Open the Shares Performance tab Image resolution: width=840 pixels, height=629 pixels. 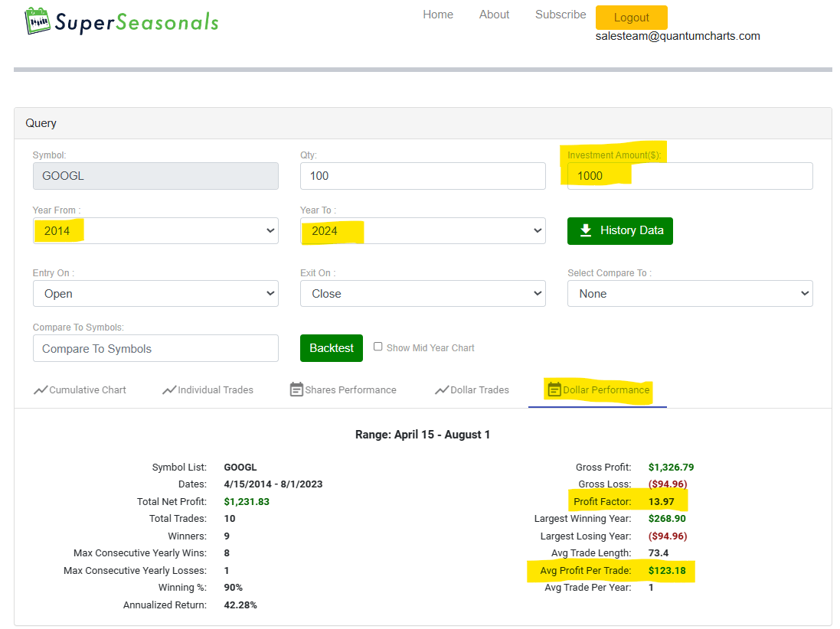343,390
